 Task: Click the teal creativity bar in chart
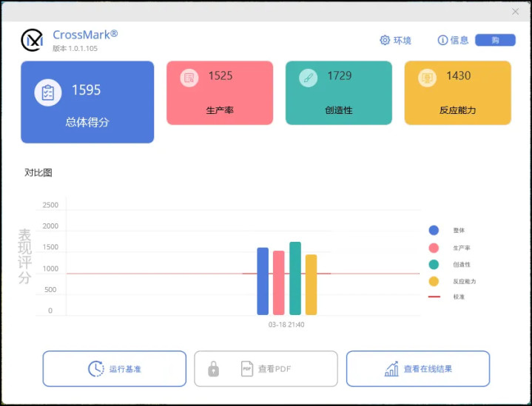(x=295, y=279)
